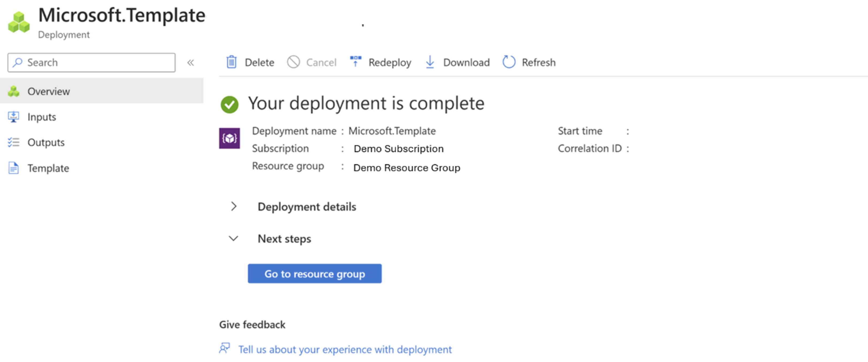Toggle the deployment completion checkmark

pyautogui.click(x=230, y=103)
